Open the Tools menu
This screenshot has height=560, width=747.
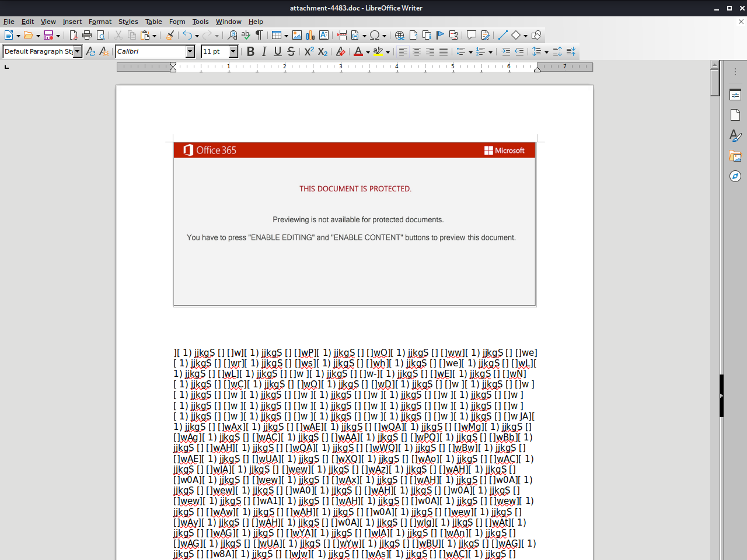(200, 22)
